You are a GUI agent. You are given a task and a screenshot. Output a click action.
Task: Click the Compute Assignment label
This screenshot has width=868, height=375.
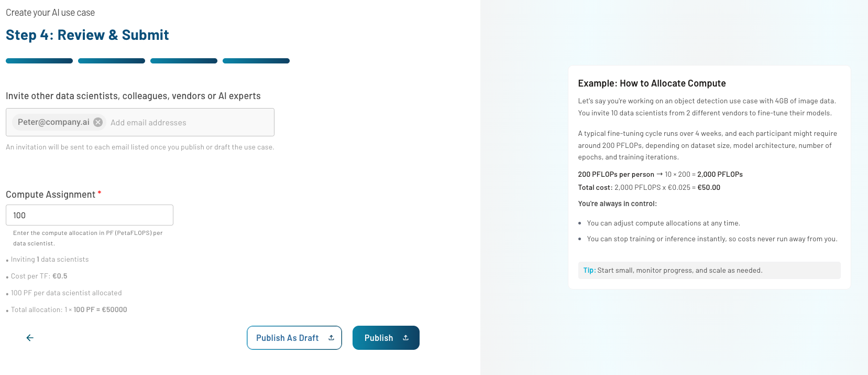point(51,195)
